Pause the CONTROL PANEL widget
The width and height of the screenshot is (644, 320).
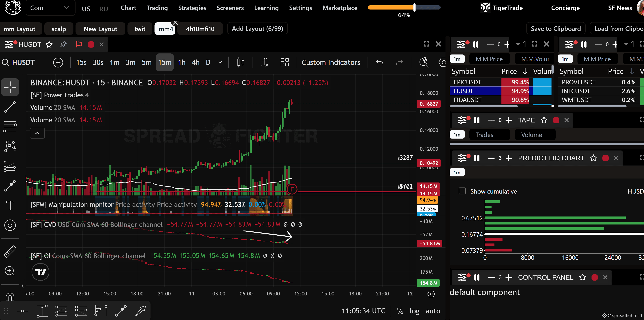coord(477,277)
